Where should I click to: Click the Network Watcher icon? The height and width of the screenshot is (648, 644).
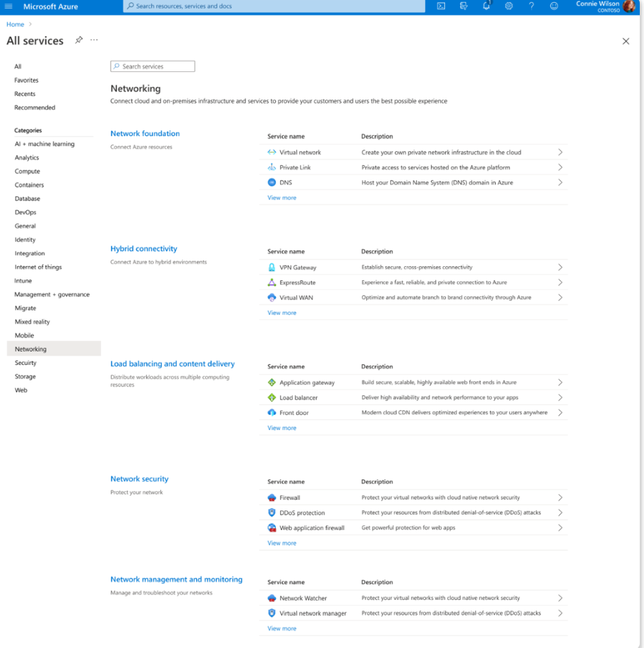pyautogui.click(x=272, y=598)
